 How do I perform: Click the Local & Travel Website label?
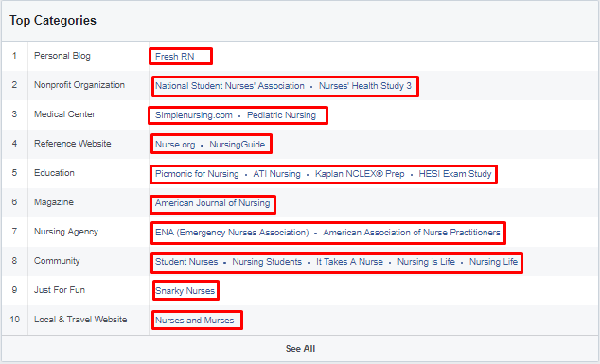80,320
